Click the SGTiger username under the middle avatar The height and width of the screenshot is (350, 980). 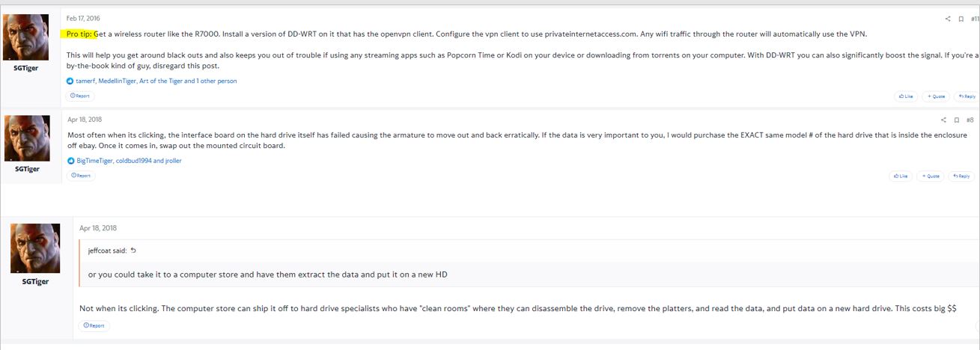coord(26,169)
